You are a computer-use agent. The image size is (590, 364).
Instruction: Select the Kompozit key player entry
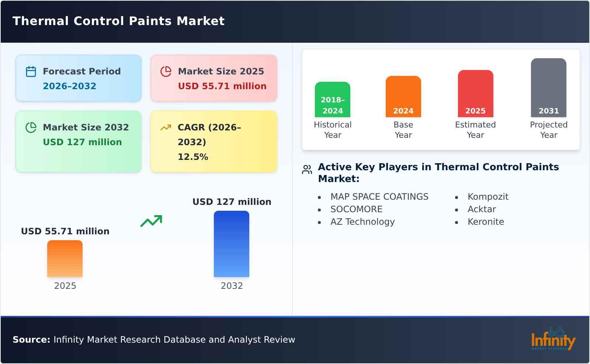pyautogui.click(x=488, y=196)
